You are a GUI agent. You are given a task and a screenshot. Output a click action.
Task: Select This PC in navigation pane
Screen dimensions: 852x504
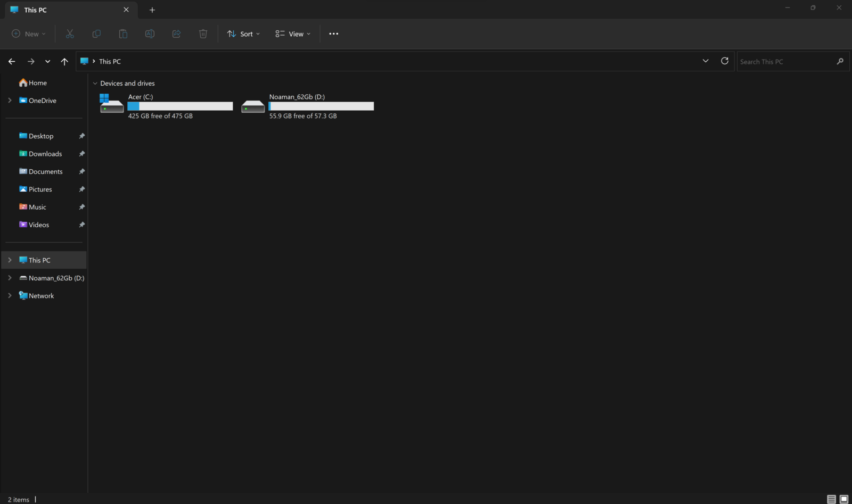pos(44,260)
